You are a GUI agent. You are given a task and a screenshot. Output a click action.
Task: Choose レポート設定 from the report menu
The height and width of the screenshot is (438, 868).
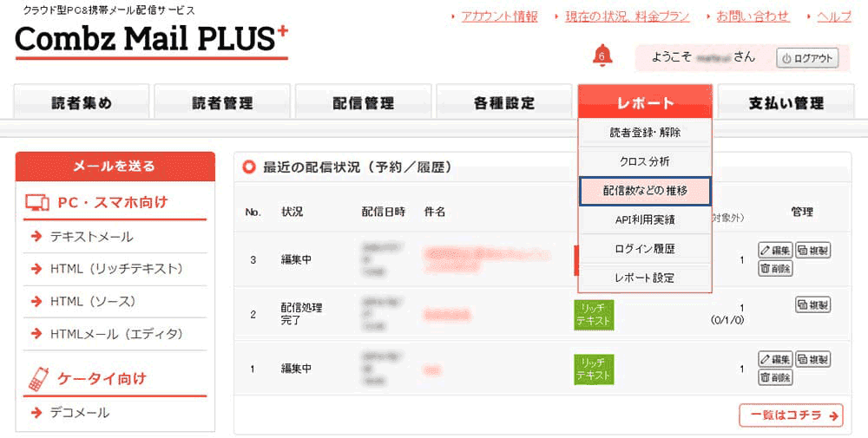645,278
